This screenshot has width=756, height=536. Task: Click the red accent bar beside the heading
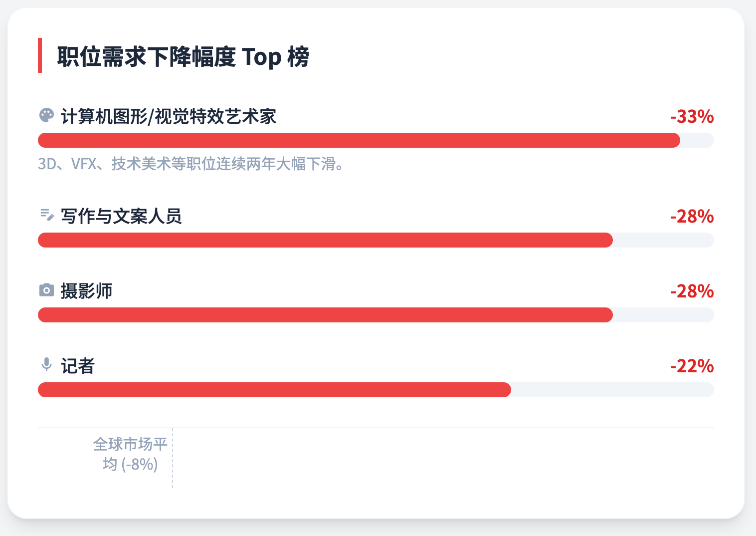pyautogui.click(x=40, y=55)
